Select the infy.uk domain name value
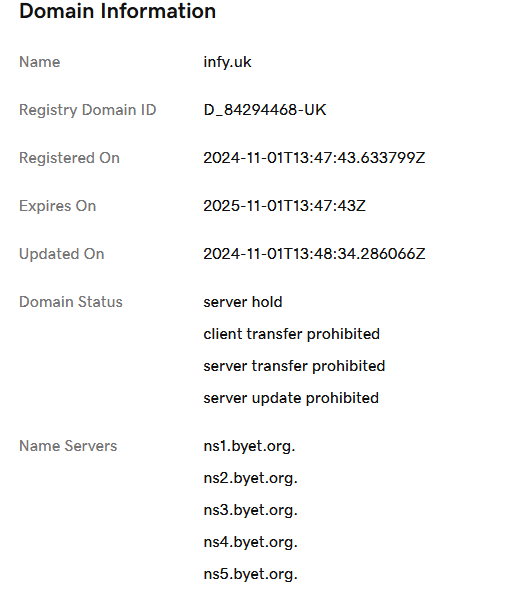Screen dimensions: 527x596 pos(227,62)
